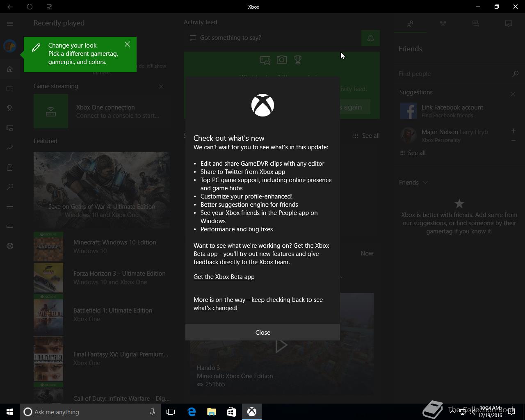Open the list lines icon in sidebar
The height and width of the screenshot is (420, 525).
(x=10, y=206)
